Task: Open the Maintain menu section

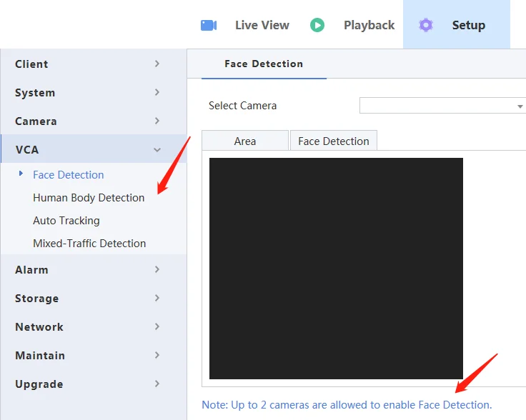Action: 40,356
